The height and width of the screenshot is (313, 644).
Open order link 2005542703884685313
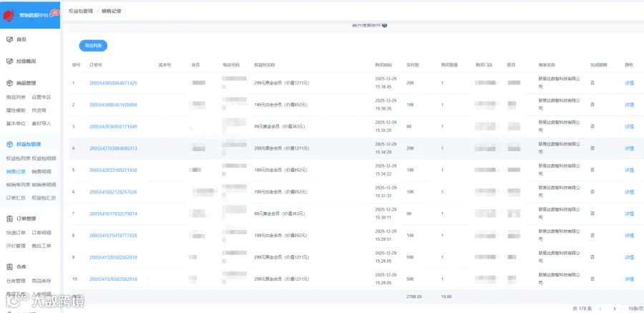[x=113, y=148]
